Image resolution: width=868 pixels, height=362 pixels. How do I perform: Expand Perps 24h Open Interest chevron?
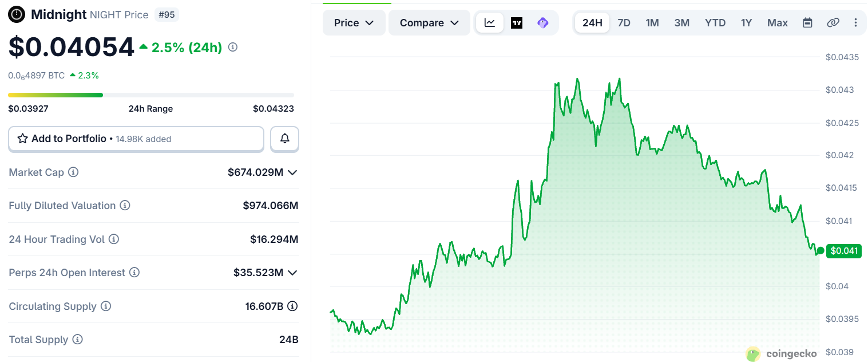point(292,273)
